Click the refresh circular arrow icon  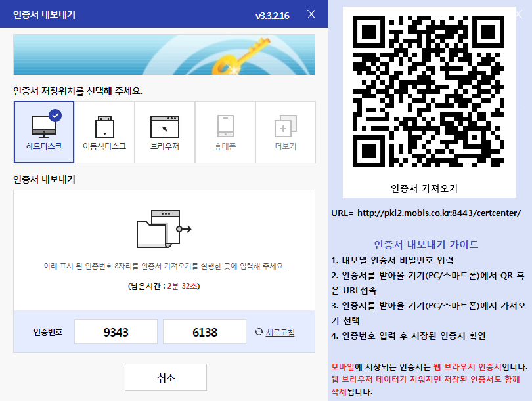point(259,332)
